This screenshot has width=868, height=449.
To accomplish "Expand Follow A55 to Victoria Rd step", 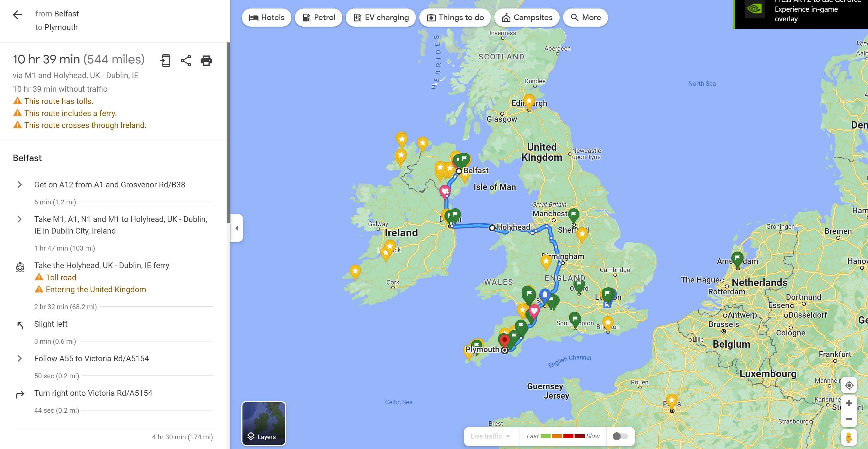I will click(x=20, y=358).
